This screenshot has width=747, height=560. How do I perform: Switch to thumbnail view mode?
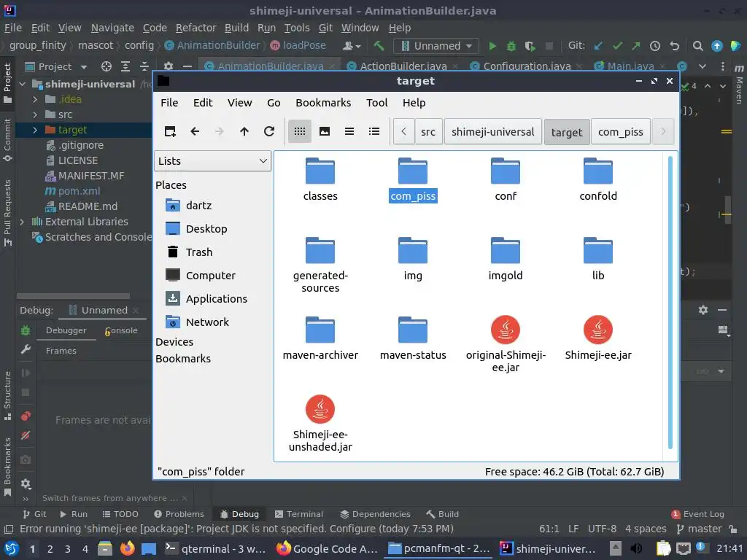[x=325, y=131]
